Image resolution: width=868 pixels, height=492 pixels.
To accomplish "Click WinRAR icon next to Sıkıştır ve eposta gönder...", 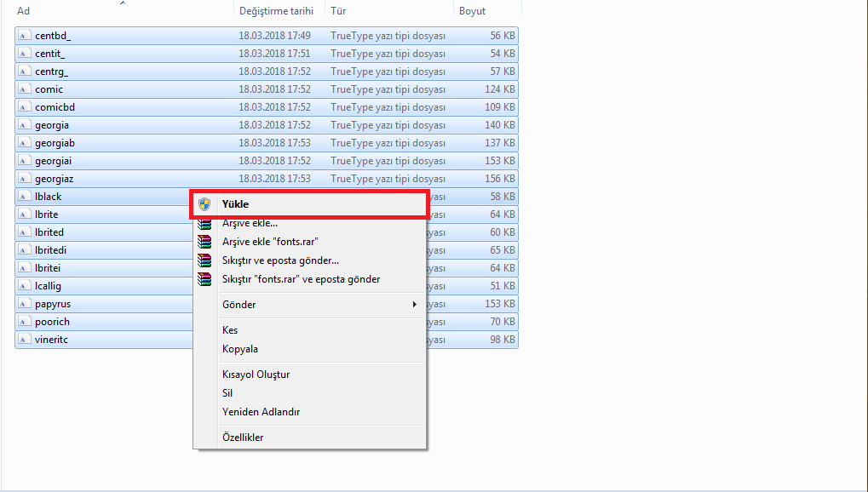I will [x=204, y=260].
